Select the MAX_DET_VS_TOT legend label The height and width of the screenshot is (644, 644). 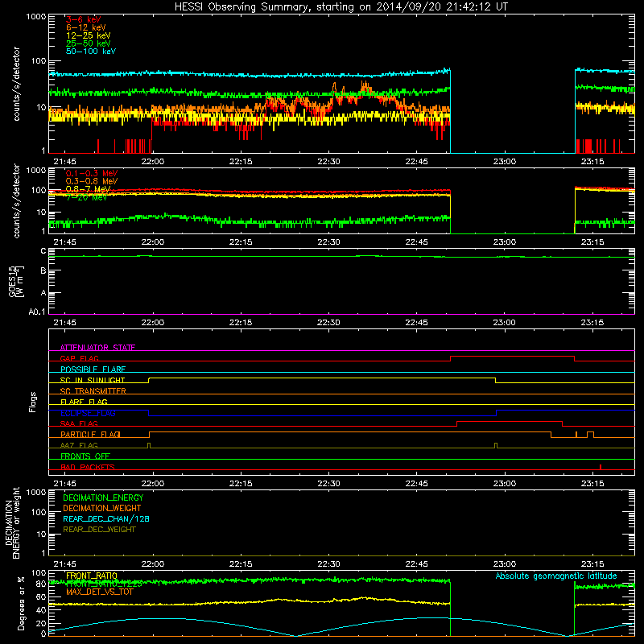click(100, 592)
